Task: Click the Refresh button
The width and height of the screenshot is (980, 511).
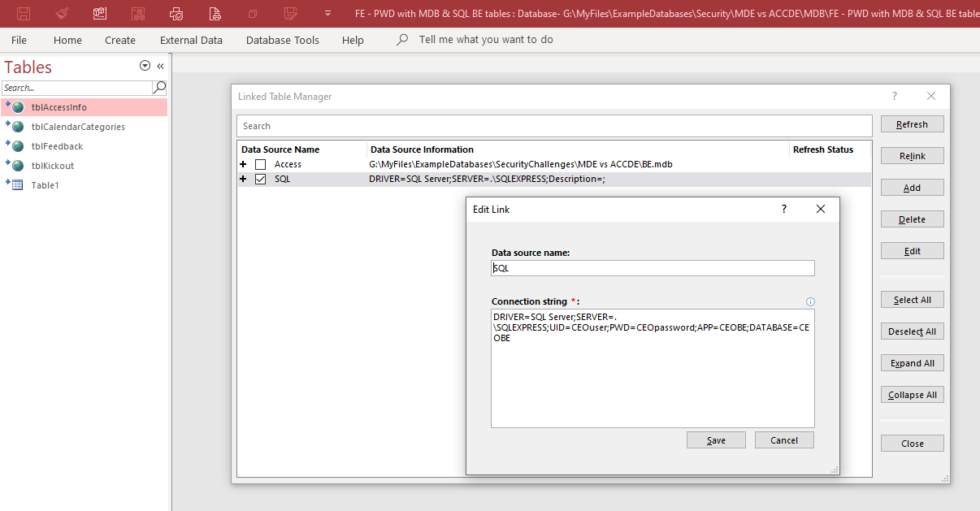Action: (913, 124)
